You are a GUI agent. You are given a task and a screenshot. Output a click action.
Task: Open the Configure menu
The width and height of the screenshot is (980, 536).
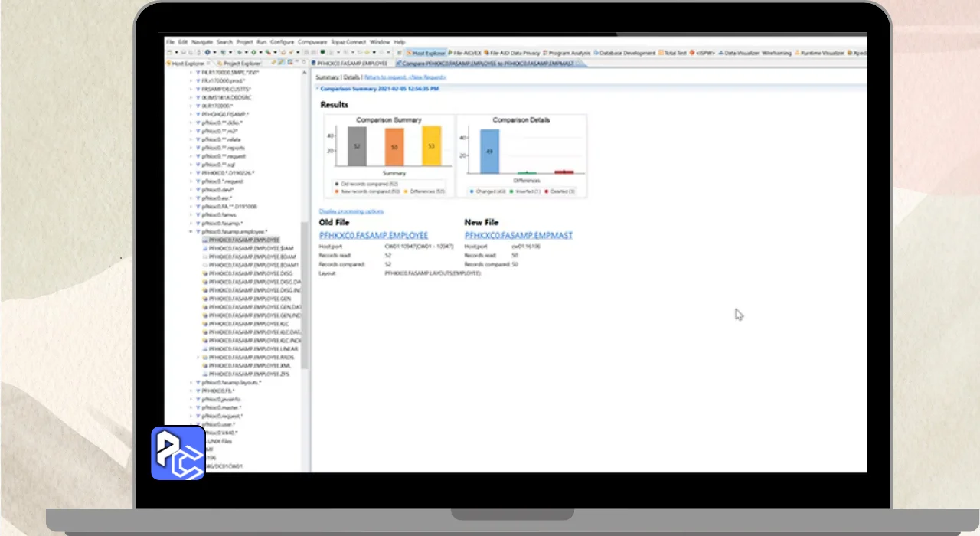tap(282, 42)
